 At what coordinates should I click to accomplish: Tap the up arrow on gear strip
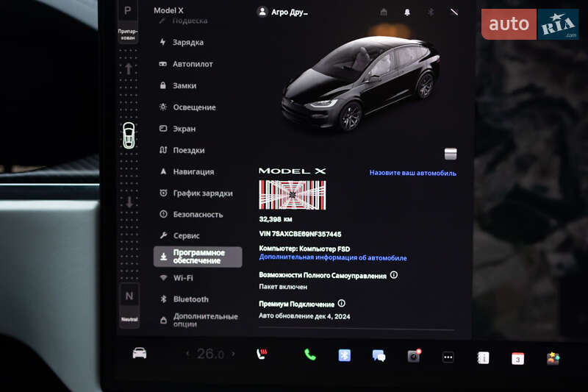coord(129,69)
